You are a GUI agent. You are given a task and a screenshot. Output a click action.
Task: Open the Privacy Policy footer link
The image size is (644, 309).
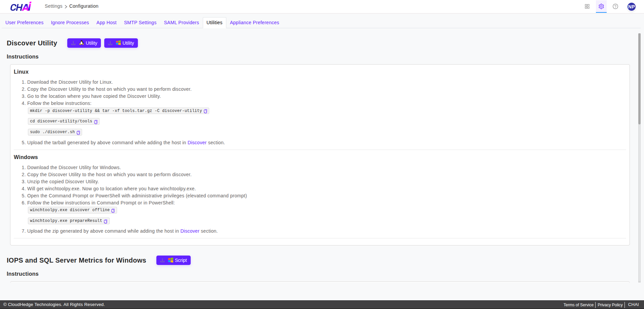(610, 305)
